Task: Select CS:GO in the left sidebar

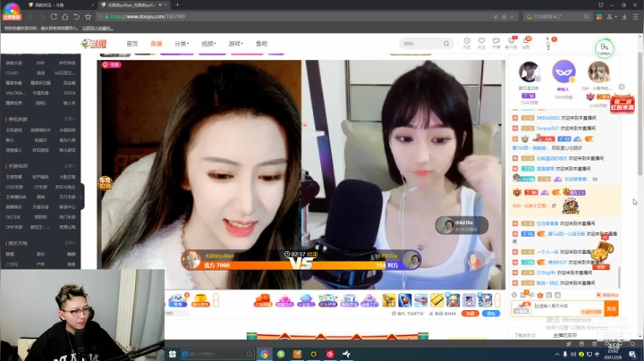Action: tap(12, 73)
